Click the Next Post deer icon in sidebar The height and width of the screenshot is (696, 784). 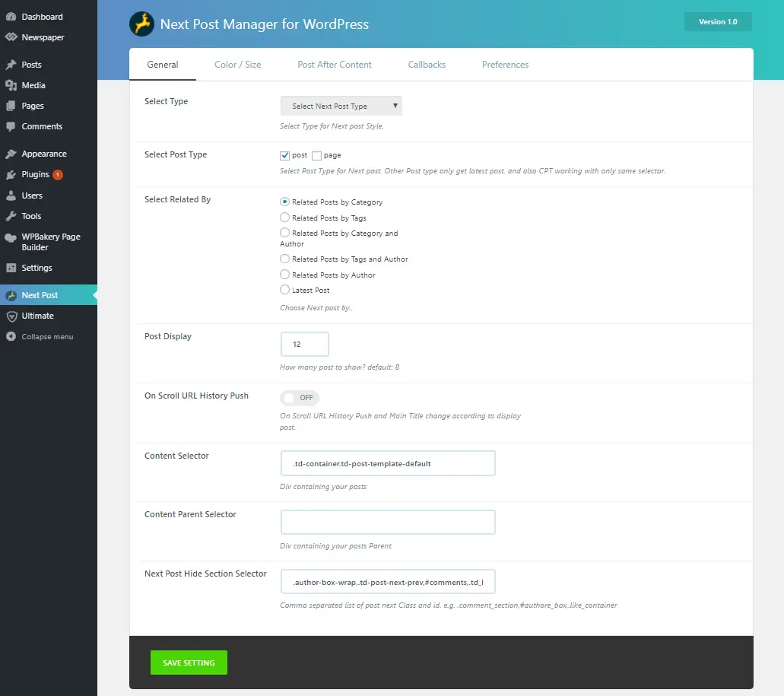pyautogui.click(x=11, y=295)
